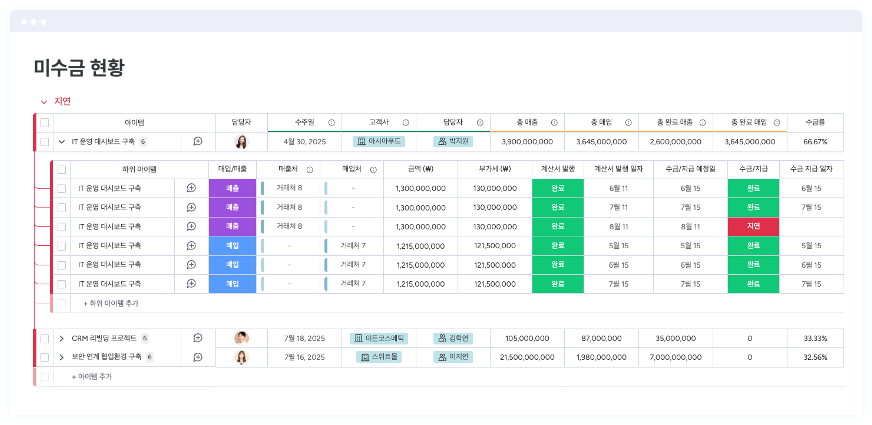This screenshot has width=872, height=425.
Task: Click the info icon next to 매출처 subheader
Action: coord(309,169)
